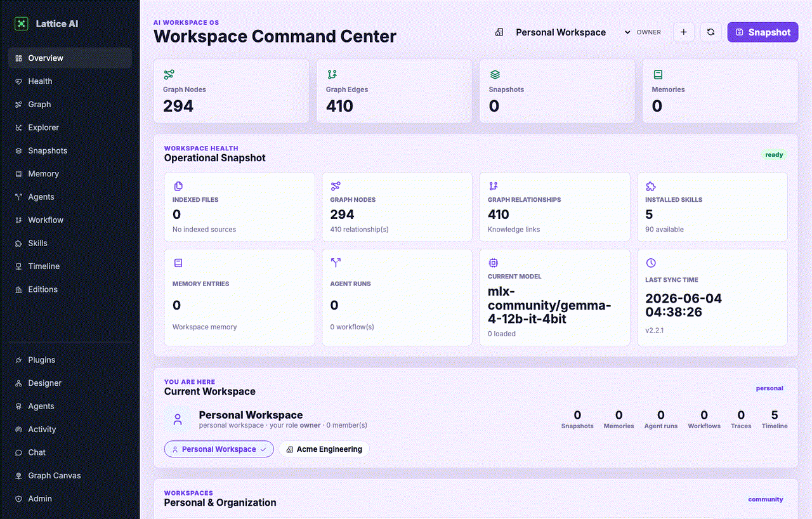Click the Knowledge links text
812x519 pixels.
coord(514,230)
